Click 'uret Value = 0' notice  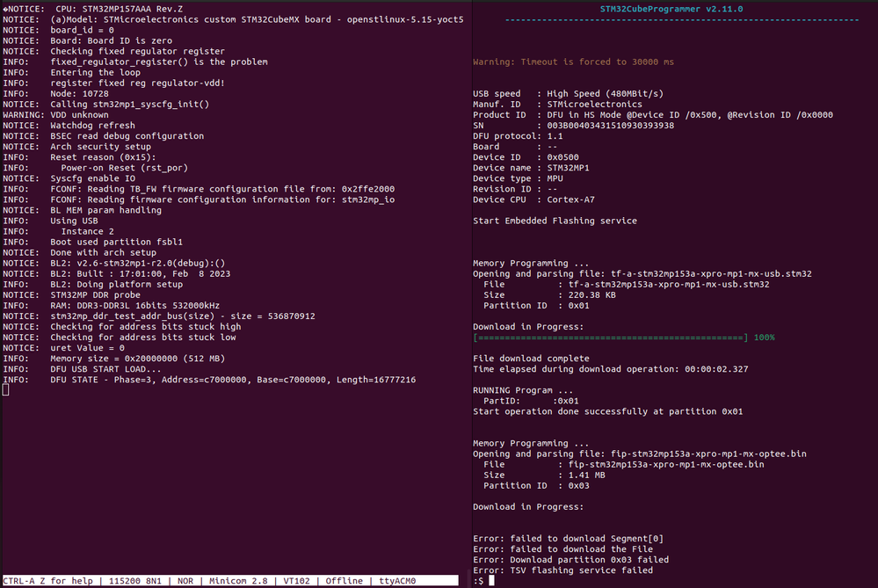pos(63,348)
